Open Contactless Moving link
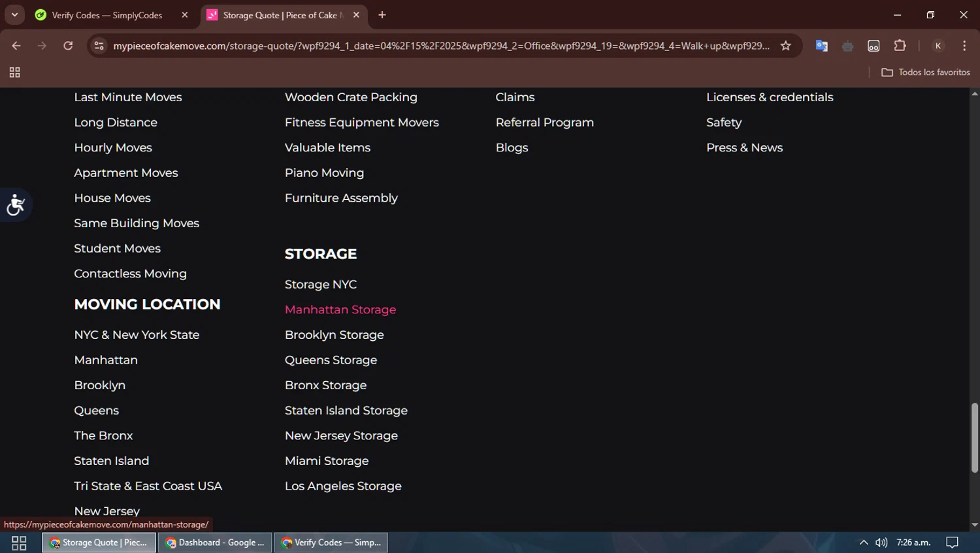This screenshot has width=980, height=553. [x=131, y=274]
